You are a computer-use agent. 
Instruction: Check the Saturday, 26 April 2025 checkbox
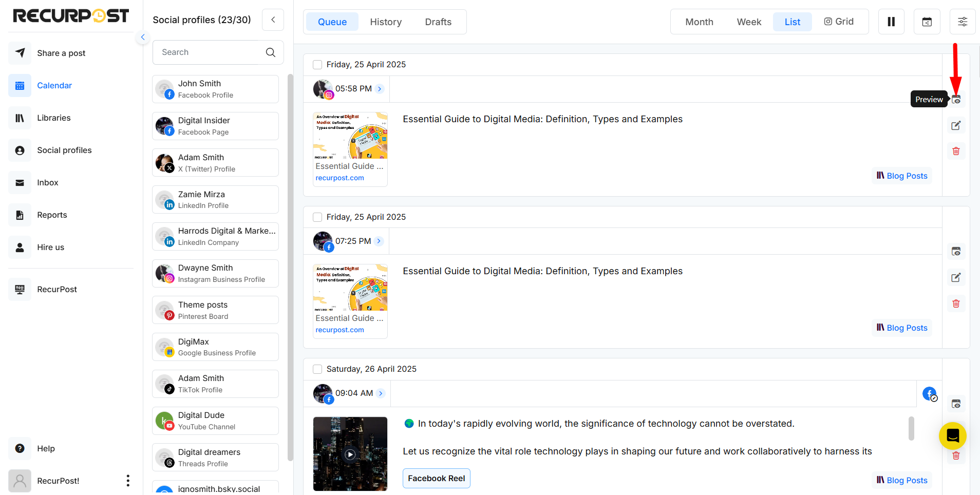coord(317,369)
